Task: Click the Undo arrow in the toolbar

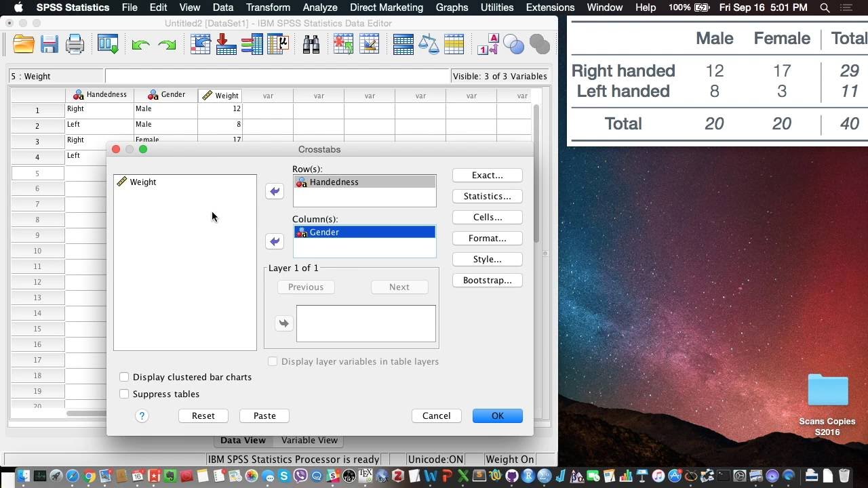Action: pos(140,45)
